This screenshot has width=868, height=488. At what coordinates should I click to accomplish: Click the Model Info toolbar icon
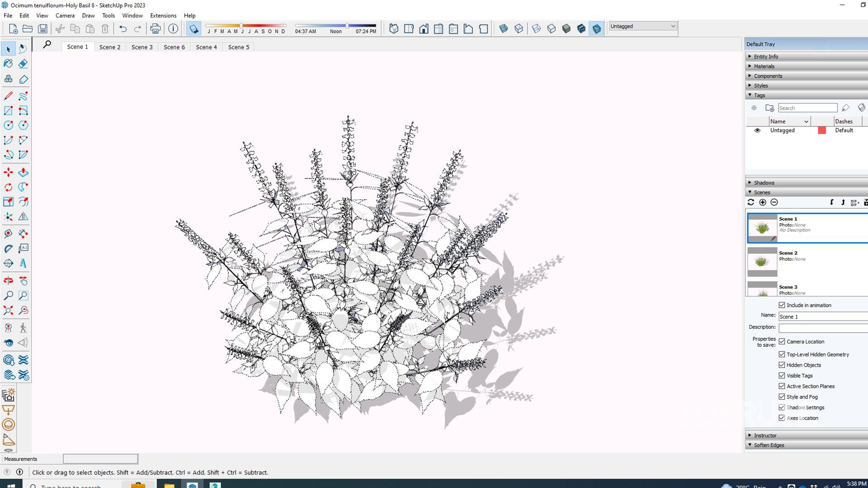pyautogui.click(x=173, y=29)
